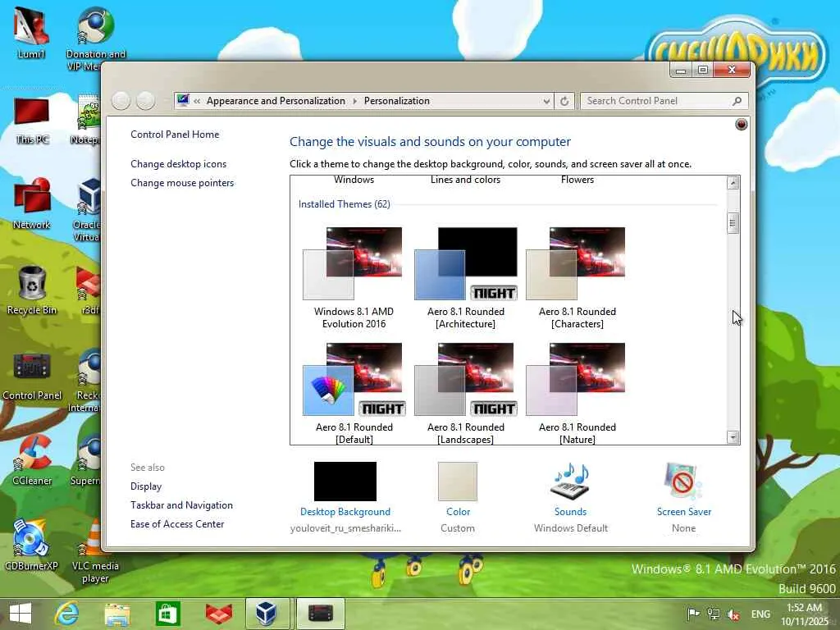Apply the Aero 8.1 Rounded [Architecture] theme
The width and height of the screenshot is (840, 630).
pyautogui.click(x=466, y=278)
